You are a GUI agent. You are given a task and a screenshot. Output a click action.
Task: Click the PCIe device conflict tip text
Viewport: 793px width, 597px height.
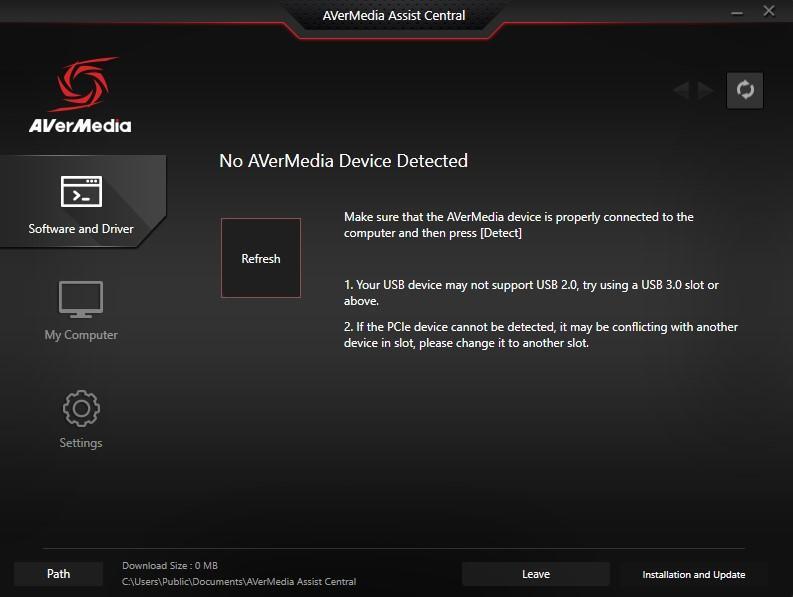click(541, 334)
